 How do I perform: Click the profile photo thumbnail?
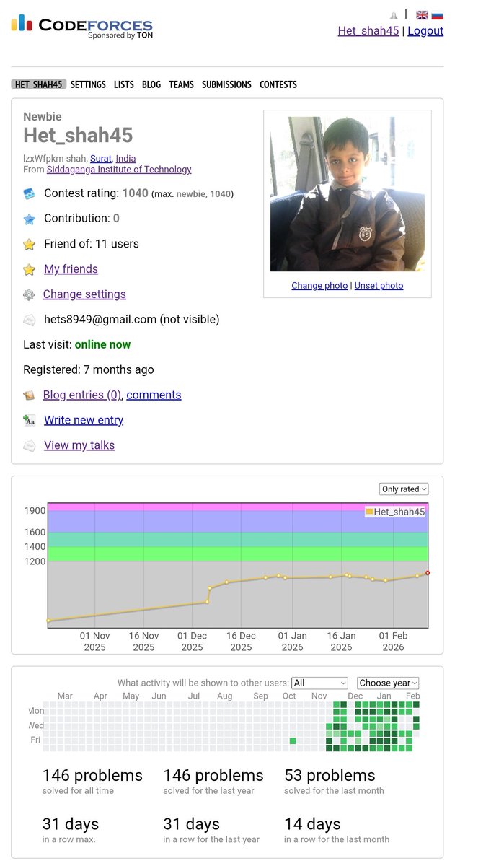(x=348, y=194)
